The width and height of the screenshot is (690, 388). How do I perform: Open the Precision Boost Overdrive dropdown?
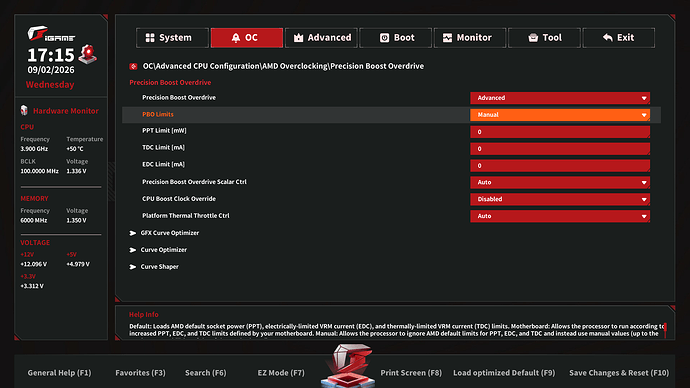pyautogui.click(x=560, y=98)
